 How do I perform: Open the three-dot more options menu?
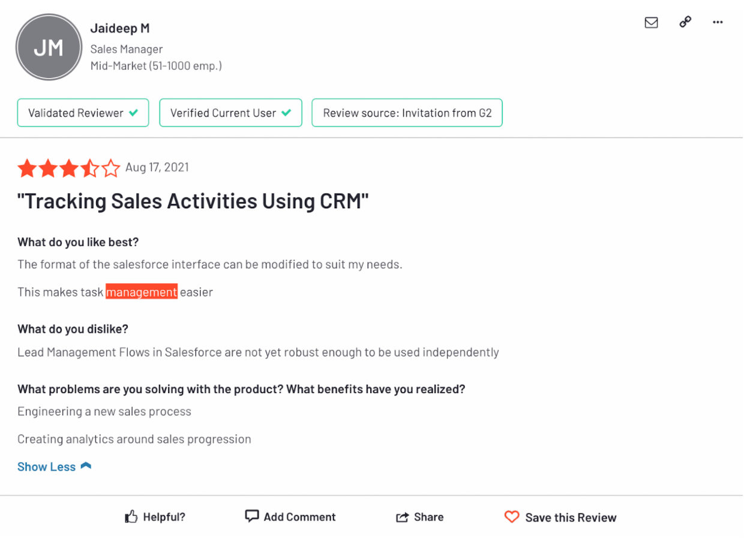(718, 22)
